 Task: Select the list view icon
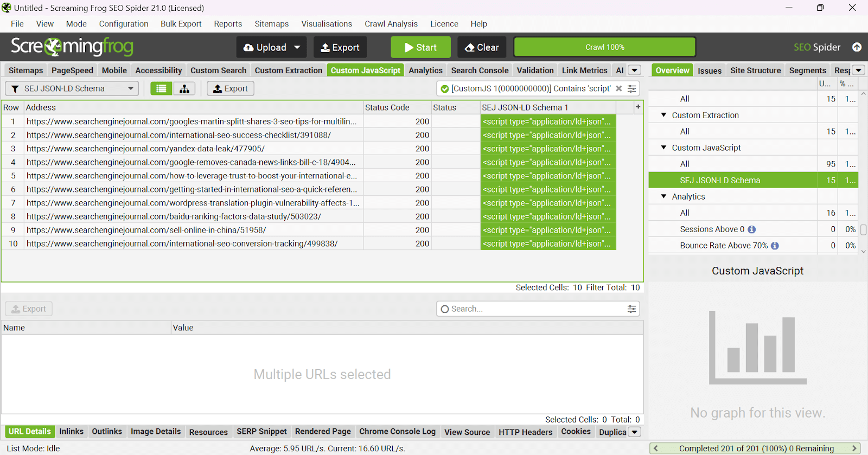coord(161,89)
